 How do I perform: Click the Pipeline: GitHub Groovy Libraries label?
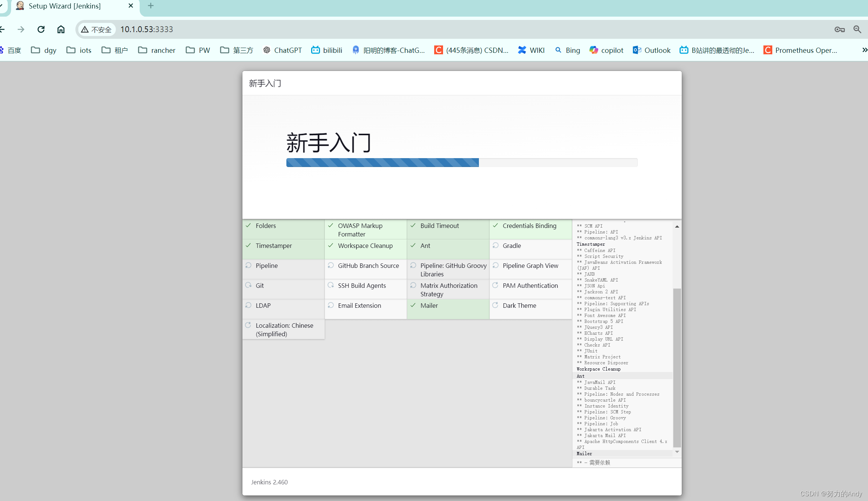pos(453,270)
